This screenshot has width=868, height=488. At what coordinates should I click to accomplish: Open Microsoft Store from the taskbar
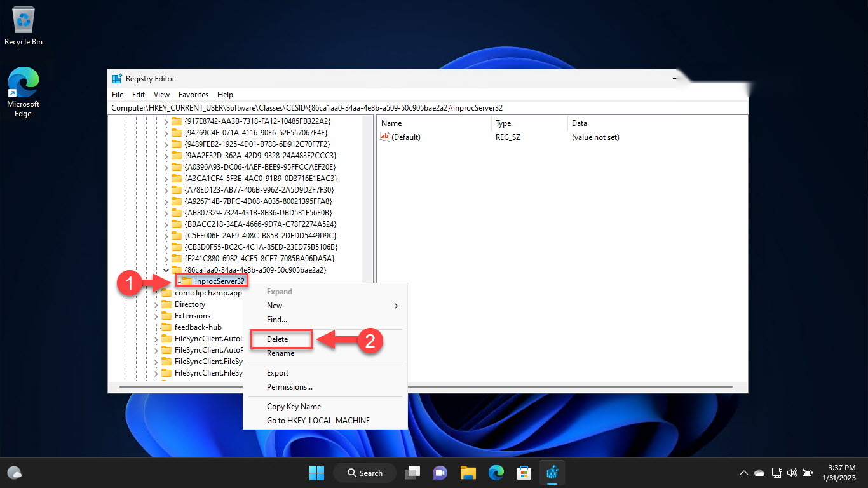click(x=524, y=473)
